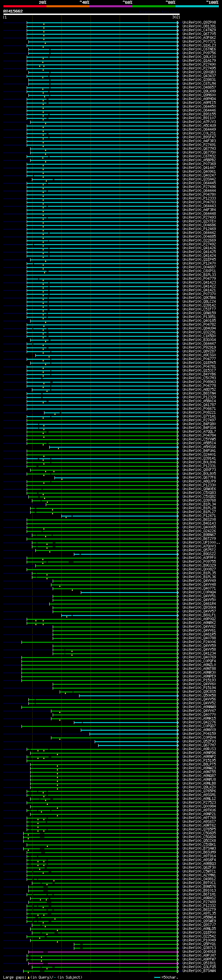Select the UniRef100_P09756 label

click(x=199, y=53)
